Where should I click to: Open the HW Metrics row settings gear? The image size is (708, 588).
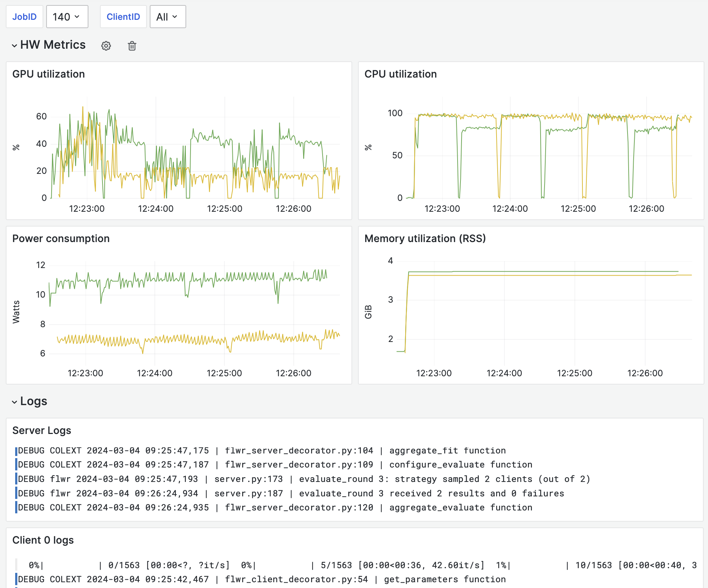tap(106, 46)
